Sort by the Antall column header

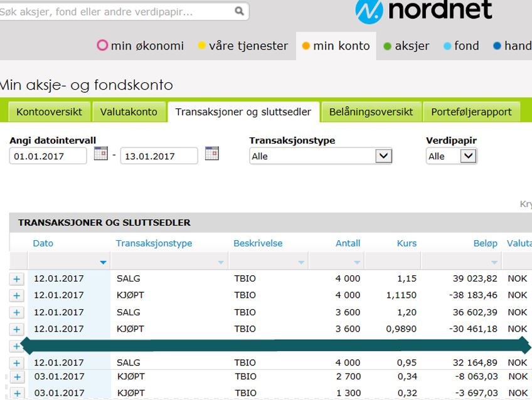[348, 243]
